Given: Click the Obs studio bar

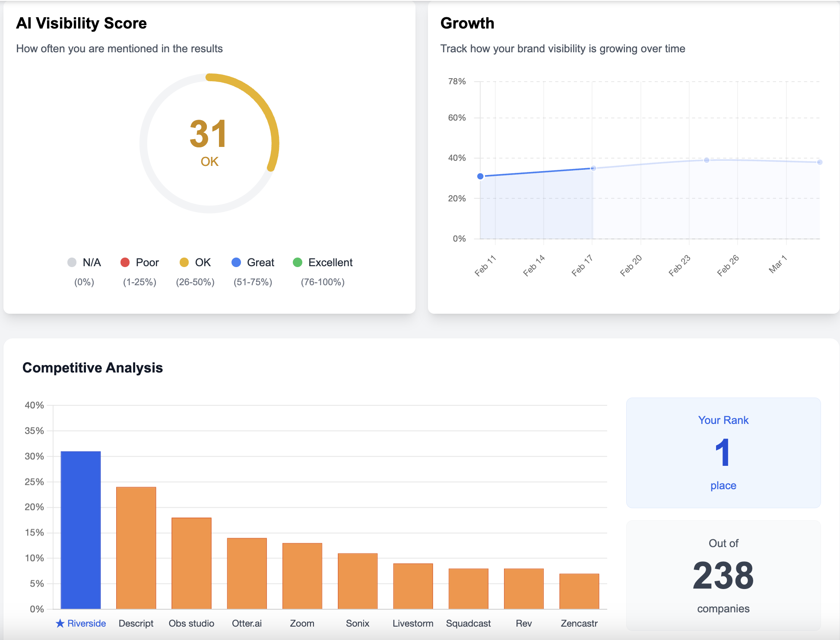Looking at the screenshot, I should (x=191, y=563).
